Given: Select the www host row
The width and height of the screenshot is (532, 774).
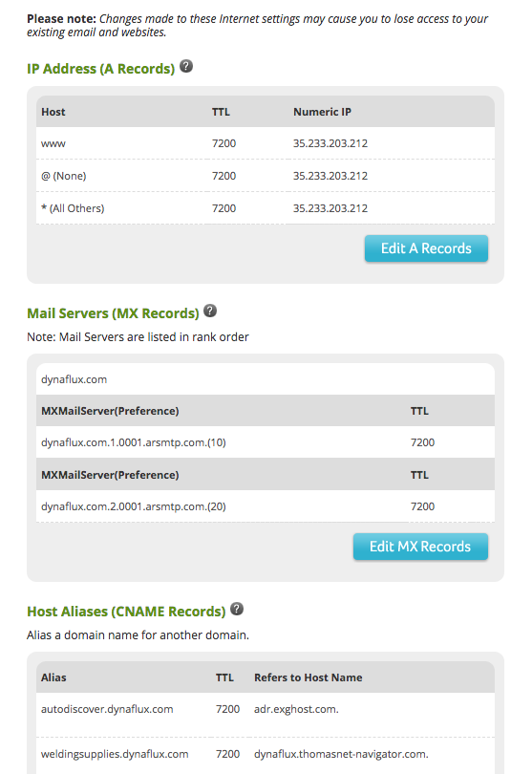Looking at the screenshot, I should click(x=266, y=143).
